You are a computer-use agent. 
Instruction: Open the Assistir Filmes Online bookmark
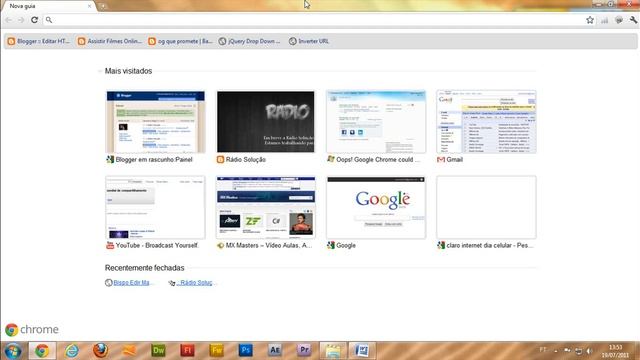pos(110,41)
